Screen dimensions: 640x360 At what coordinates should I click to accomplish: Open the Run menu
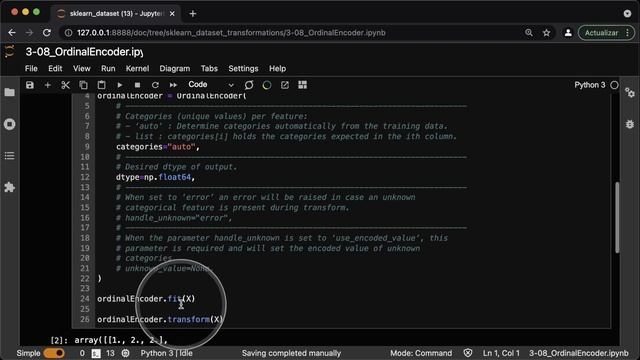pos(108,69)
